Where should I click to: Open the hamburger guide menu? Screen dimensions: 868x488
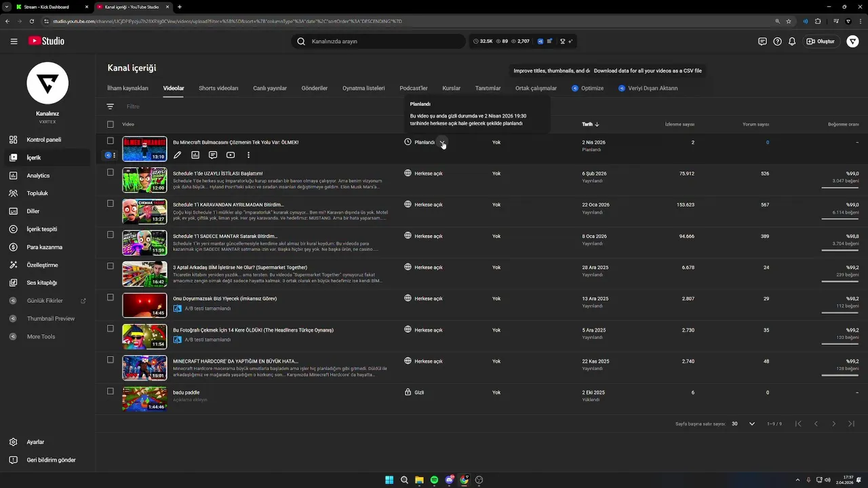point(14,41)
